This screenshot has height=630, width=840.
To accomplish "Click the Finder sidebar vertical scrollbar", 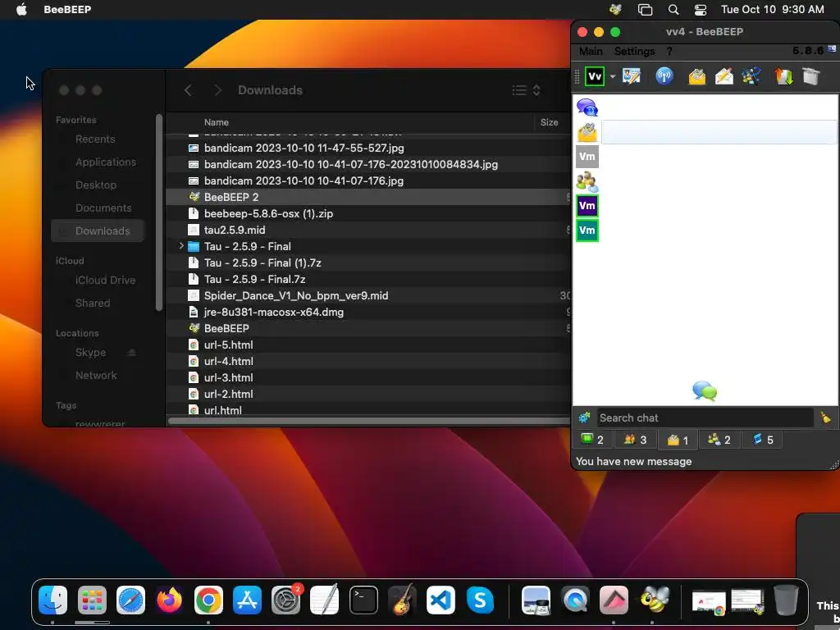I will pos(158,212).
